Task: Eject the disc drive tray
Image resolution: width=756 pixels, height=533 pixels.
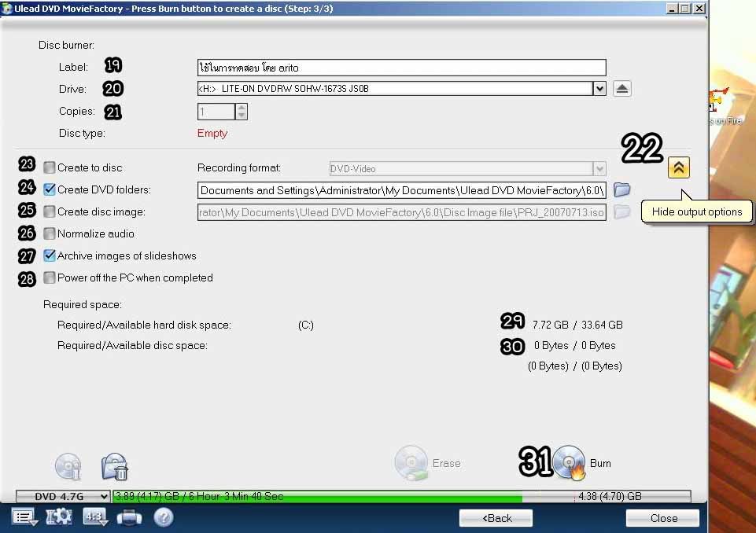Action: (621, 89)
